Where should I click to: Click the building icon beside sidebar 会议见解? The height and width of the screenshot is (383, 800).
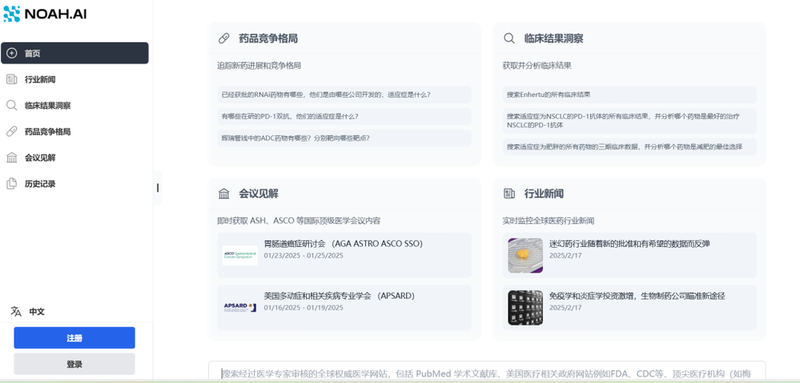pos(11,158)
